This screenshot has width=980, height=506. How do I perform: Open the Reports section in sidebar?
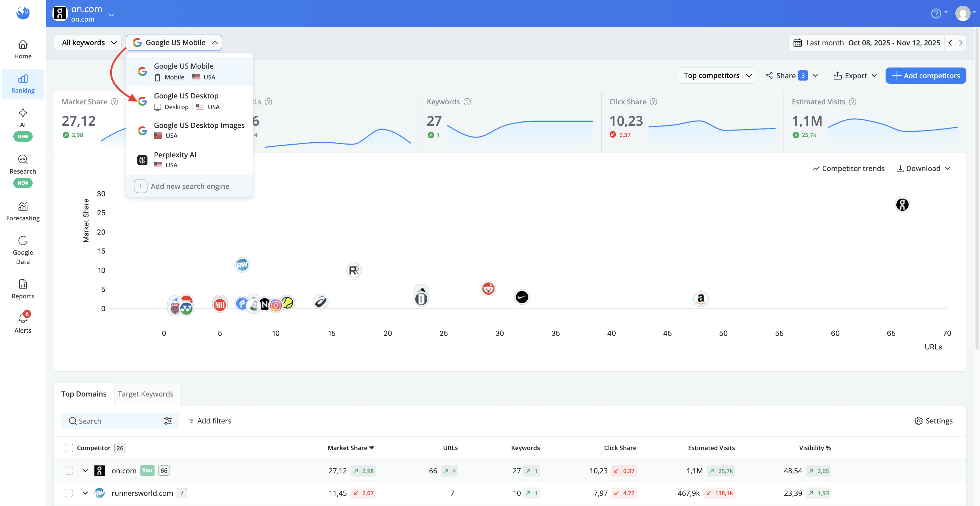pyautogui.click(x=23, y=289)
